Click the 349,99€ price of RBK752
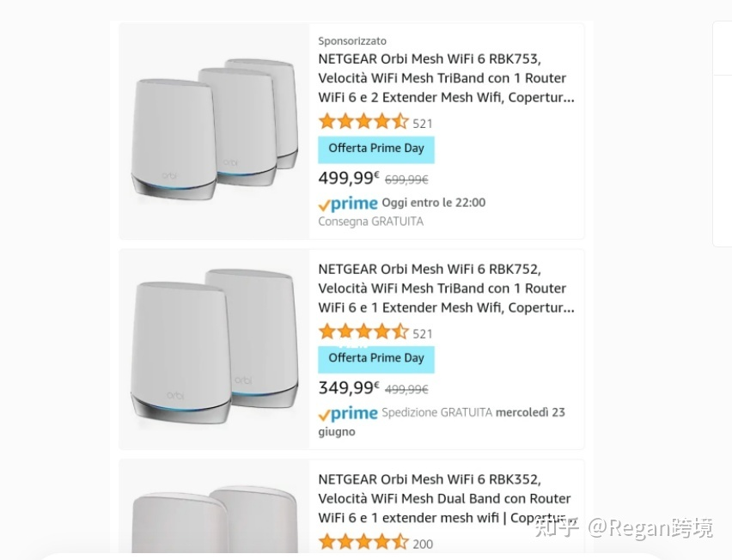Image resolution: width=732 pixels, height=560 pixels. tap(348, 388)
